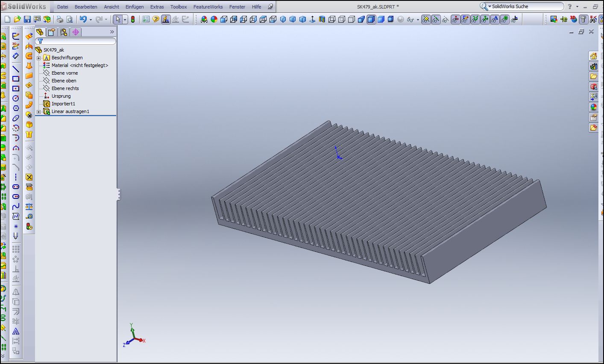Open the selection tool dropdown arrow

click(x=125, y=20)
